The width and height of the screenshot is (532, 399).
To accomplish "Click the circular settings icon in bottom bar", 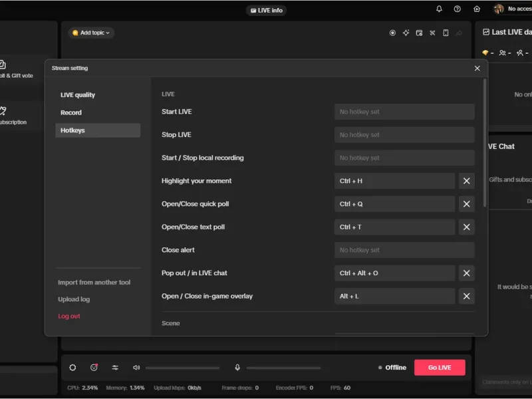I will [72, 368].
